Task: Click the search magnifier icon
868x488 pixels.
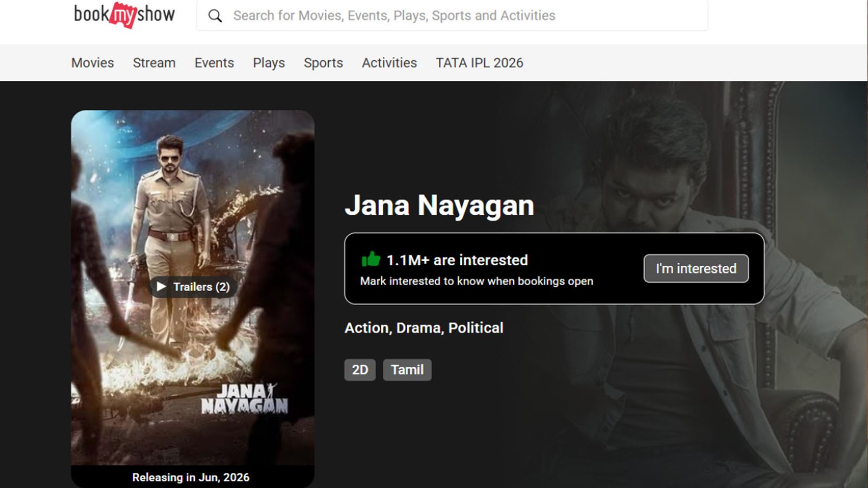Action: pos(215,16)
